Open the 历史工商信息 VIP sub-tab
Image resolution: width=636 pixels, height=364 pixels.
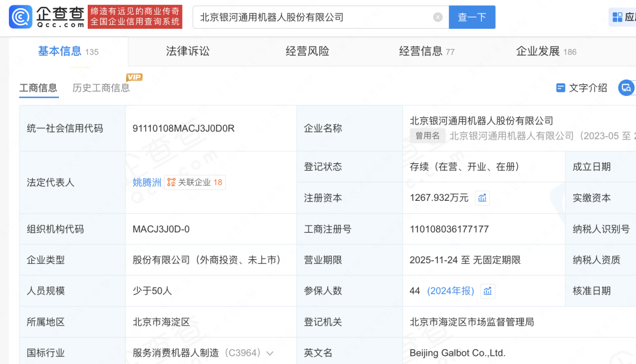[x=101, y=88]
